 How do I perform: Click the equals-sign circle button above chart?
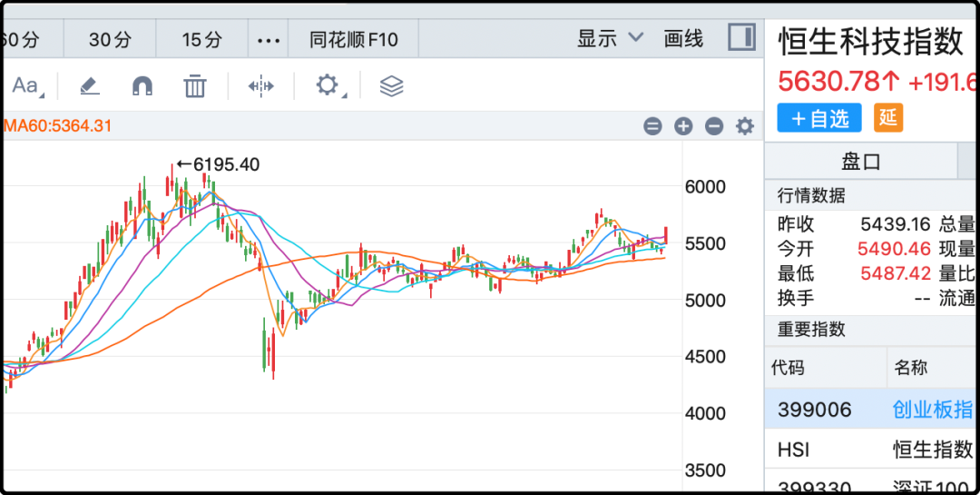click(x=652, y=126)
